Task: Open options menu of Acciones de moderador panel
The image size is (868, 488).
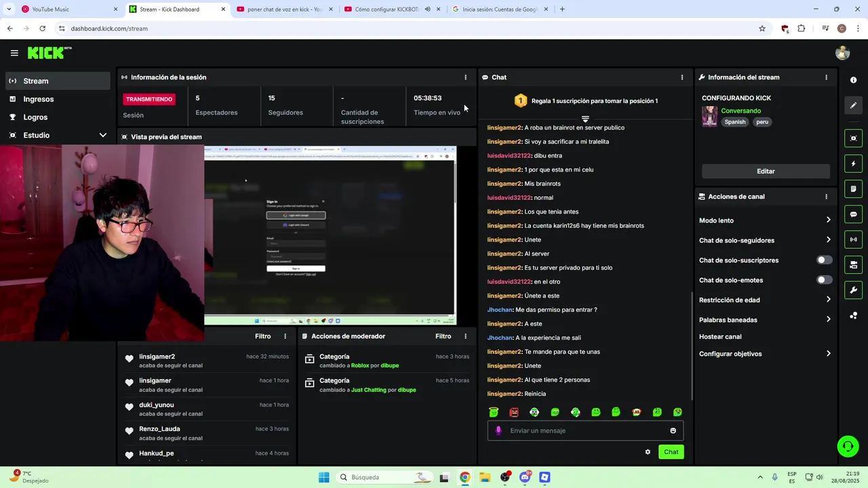Action: pos(465,336)
